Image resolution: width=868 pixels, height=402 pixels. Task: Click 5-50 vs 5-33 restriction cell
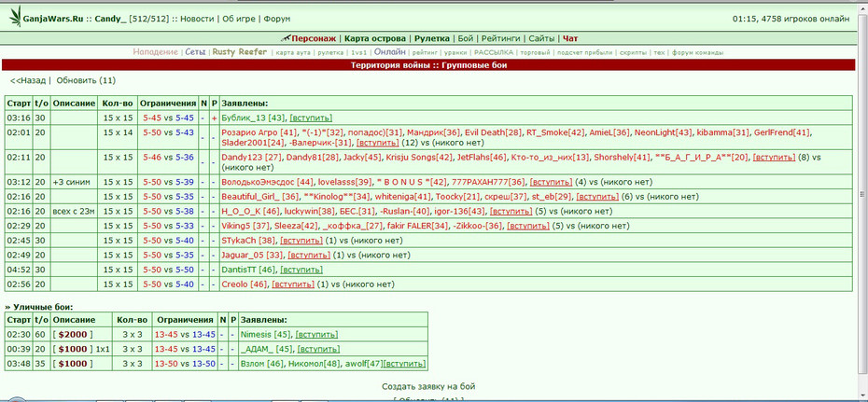click(168, 226)
